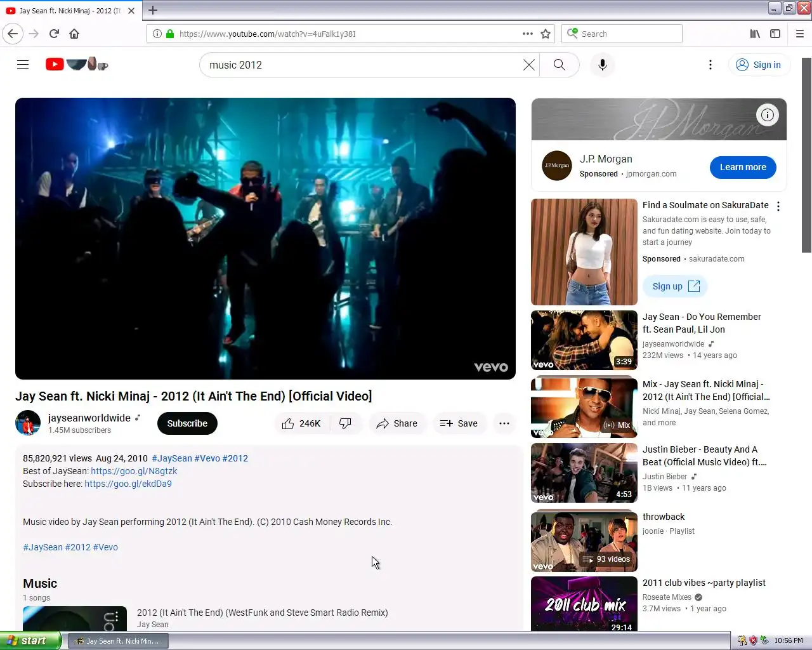Click the red security shield tray icon

(753, 640)
